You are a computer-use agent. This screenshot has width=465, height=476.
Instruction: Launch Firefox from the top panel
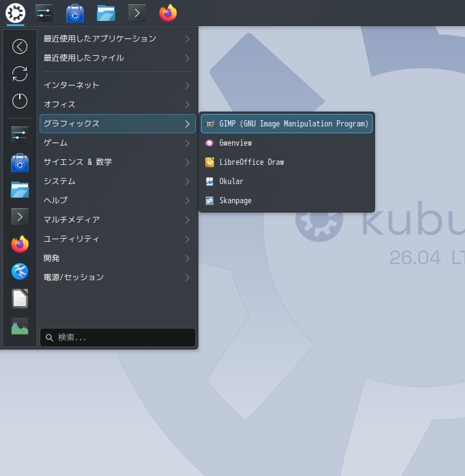tap(168, 13)
